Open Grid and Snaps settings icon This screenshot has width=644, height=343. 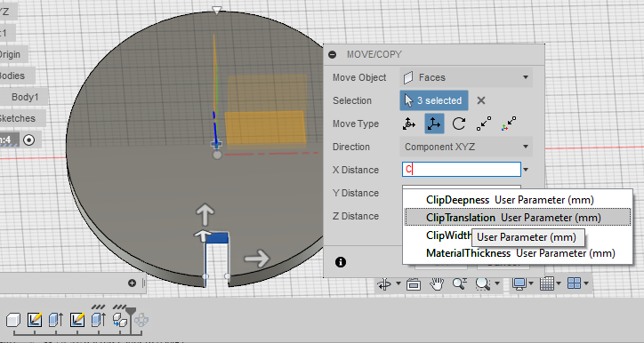(x=547, y=283)
